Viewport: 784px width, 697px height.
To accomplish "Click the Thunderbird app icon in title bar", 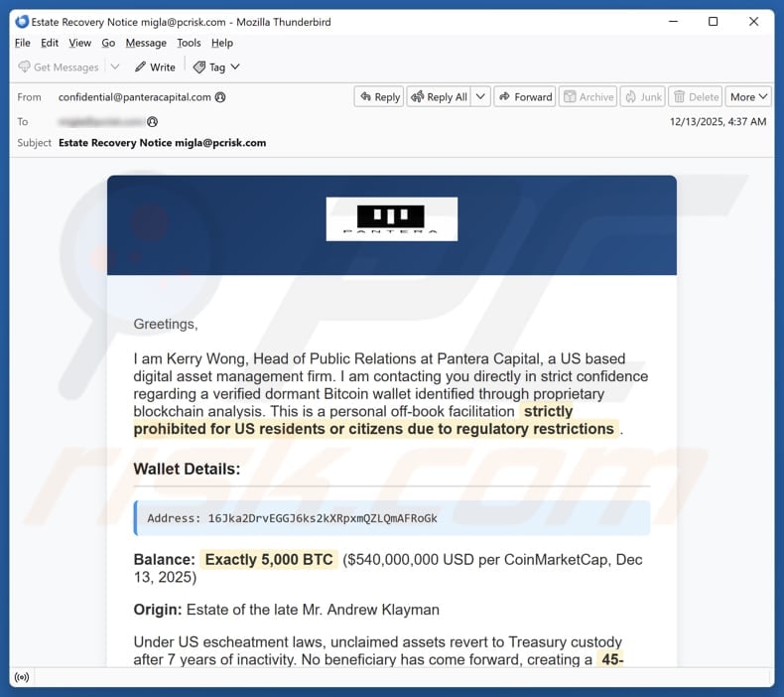I will [x=22, y=22].
